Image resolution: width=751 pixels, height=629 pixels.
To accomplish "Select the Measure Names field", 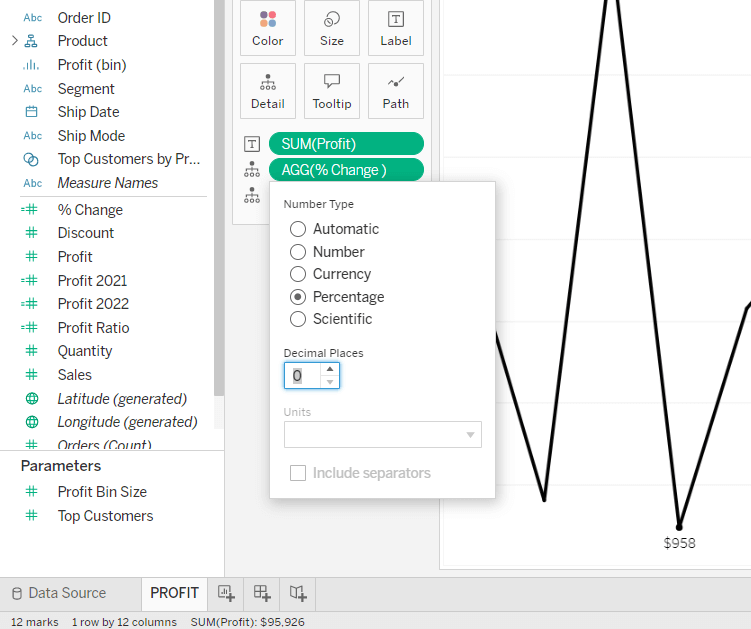I will [x=108, y=183].
